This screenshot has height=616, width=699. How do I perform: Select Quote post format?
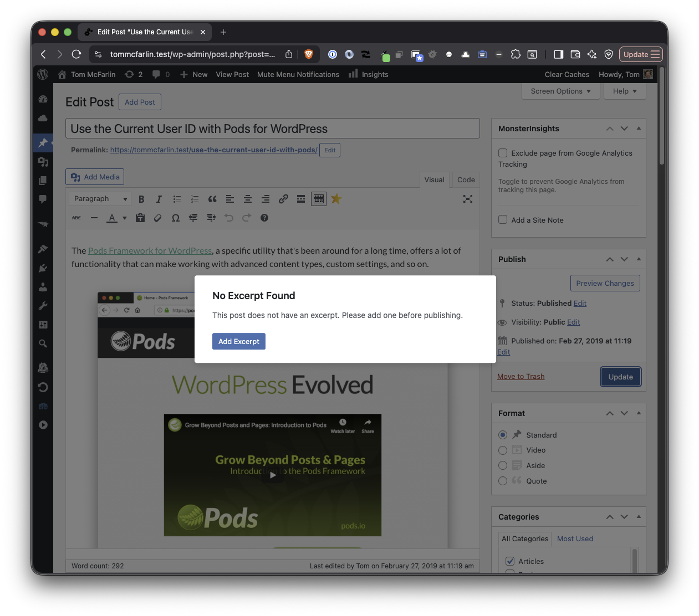click(x=503, y=481)
